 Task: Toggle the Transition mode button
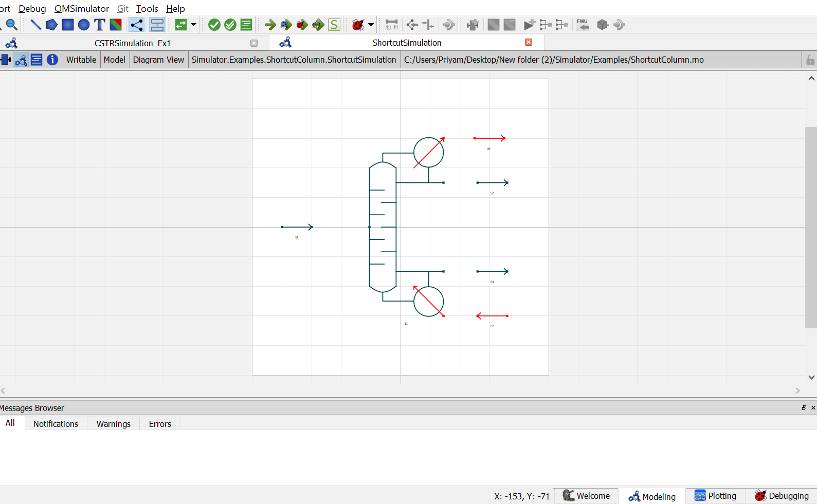[x=157, y=24]
